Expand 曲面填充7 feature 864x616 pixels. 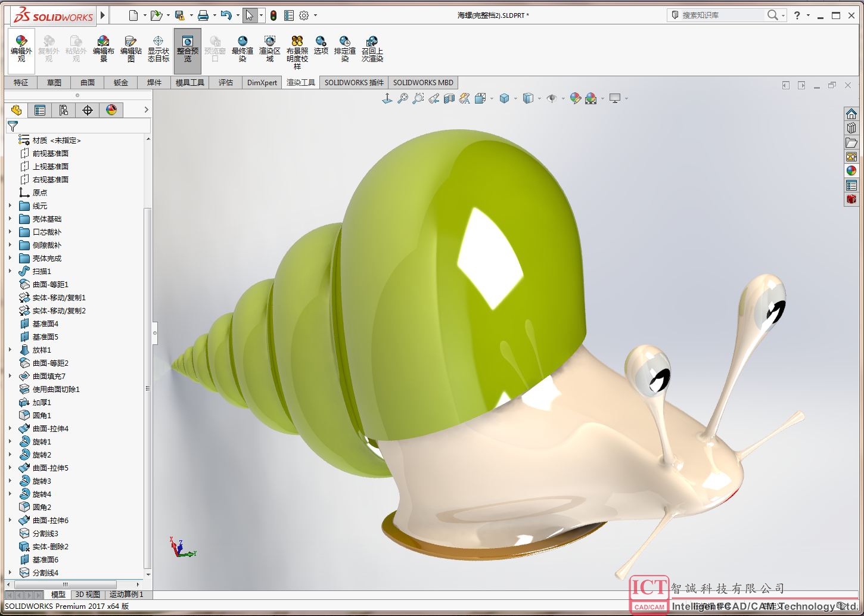(10, 376)
